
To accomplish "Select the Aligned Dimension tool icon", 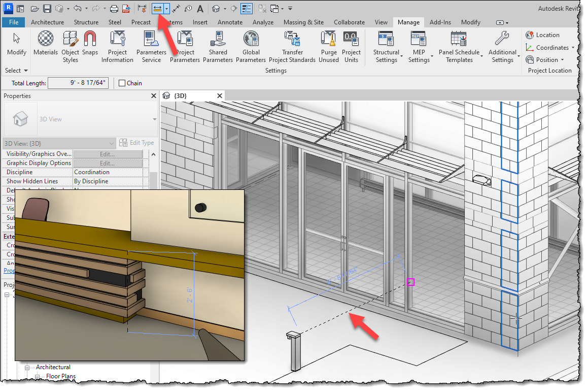I will point(176,8).
